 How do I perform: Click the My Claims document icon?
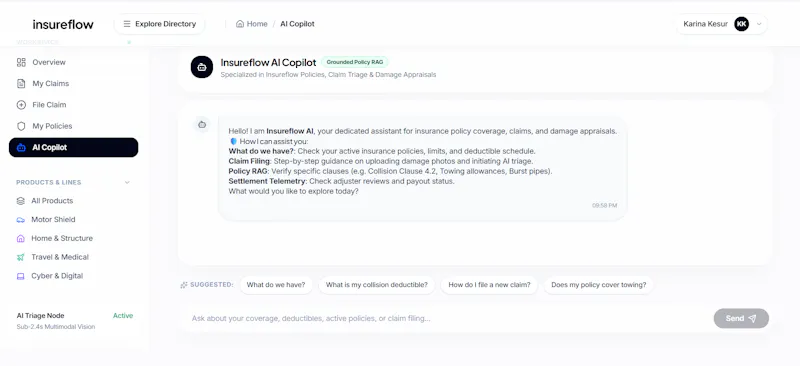[x=21, y=84]
